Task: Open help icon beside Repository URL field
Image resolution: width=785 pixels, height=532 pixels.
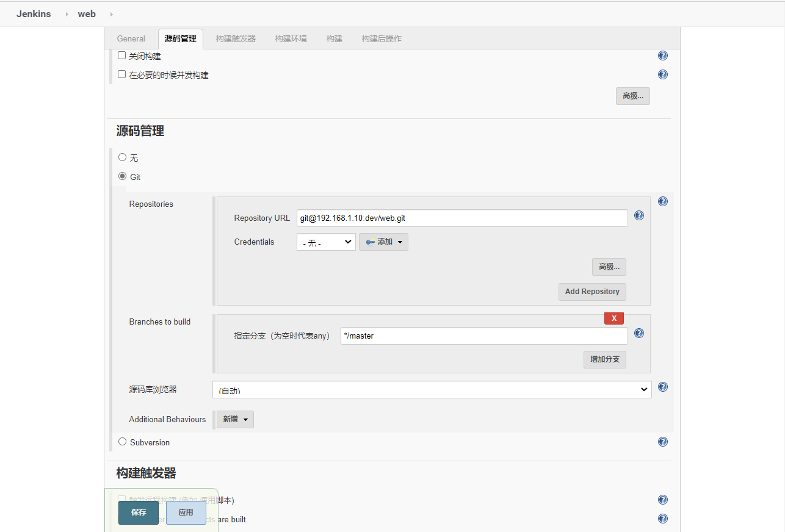Action: tap(639, 215)
